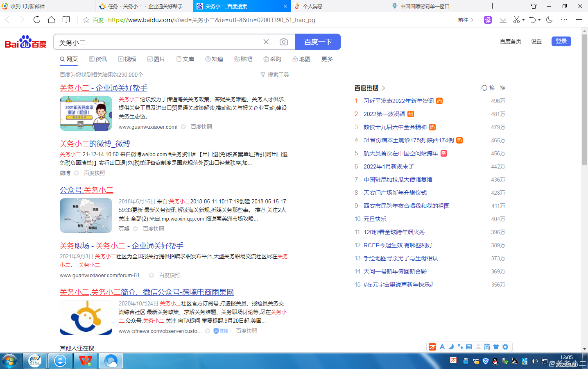
Task: Switch to the 收到 1封新邮件 tab
Action: click(x=48, y=6)
